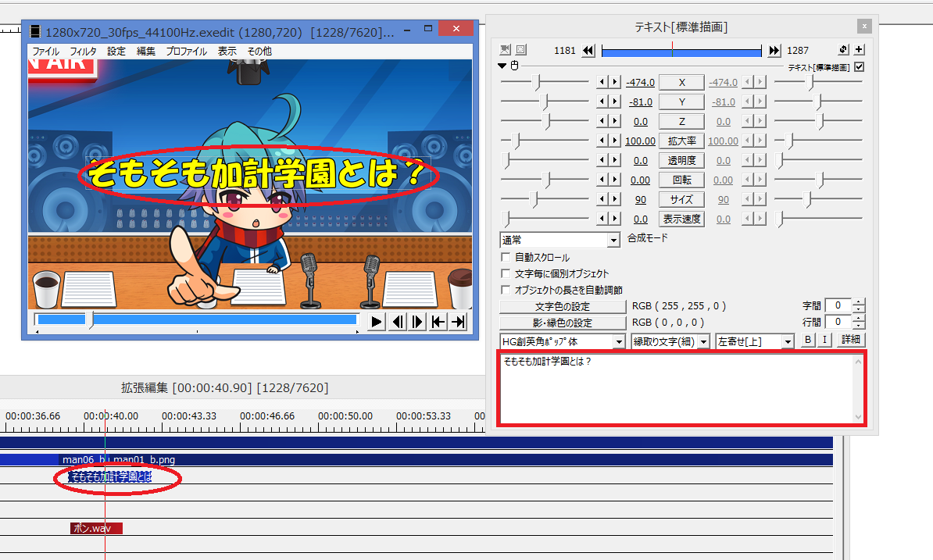The height and width of the screenshot is (560, 933).
Task: Jump to the first frame of the video
Action: [438, 322]
